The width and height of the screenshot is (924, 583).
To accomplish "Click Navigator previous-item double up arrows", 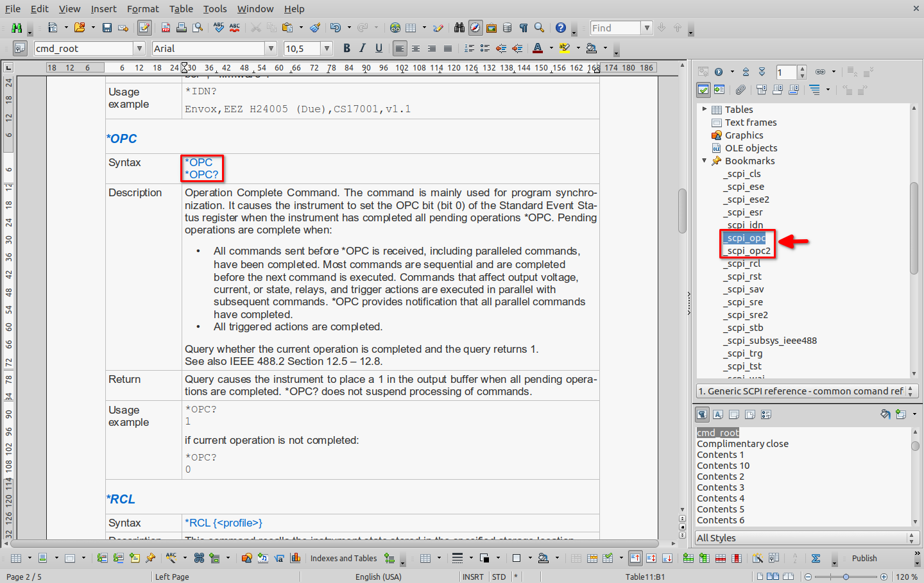I will coord(746,72).
